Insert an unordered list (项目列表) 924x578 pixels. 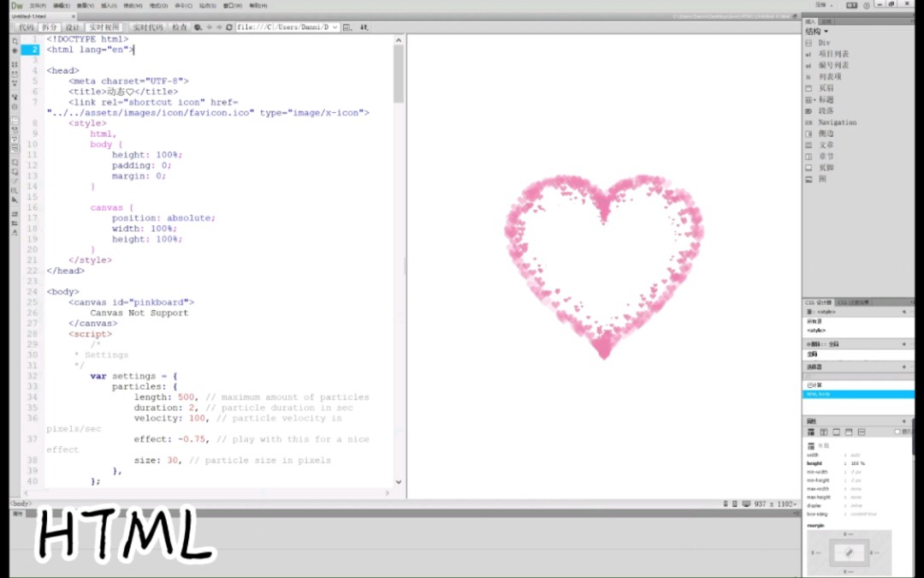click(x=833, y=54)
